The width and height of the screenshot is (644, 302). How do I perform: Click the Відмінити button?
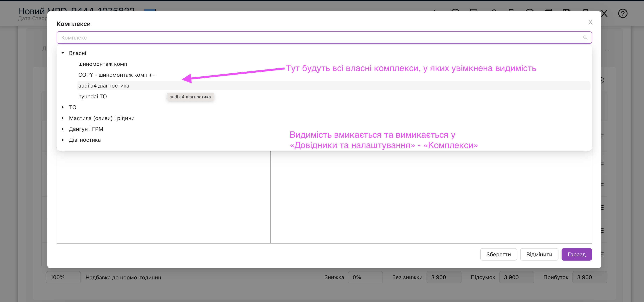pyautogui.click(x=539, y=254)
